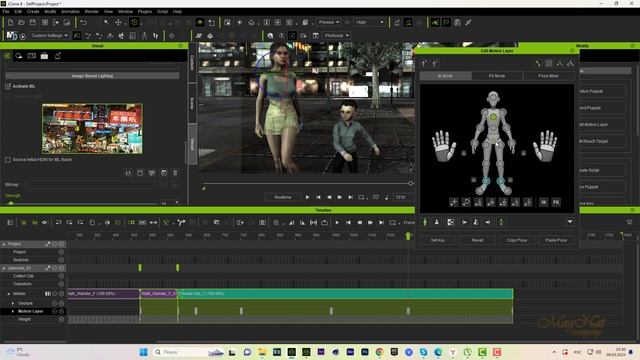Click the Open Project folder icon
The width and height of the screenshot is (640, 360).
click(x=21, y=22)
